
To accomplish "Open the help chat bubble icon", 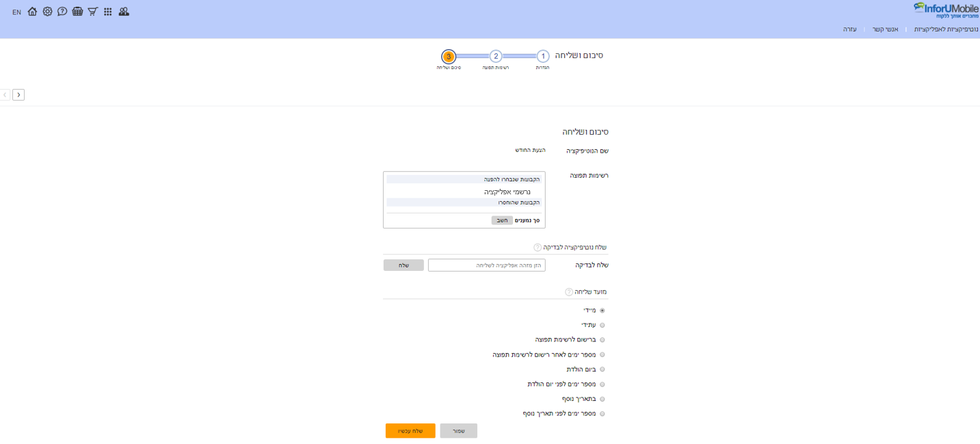I will (x=62, y=12).
